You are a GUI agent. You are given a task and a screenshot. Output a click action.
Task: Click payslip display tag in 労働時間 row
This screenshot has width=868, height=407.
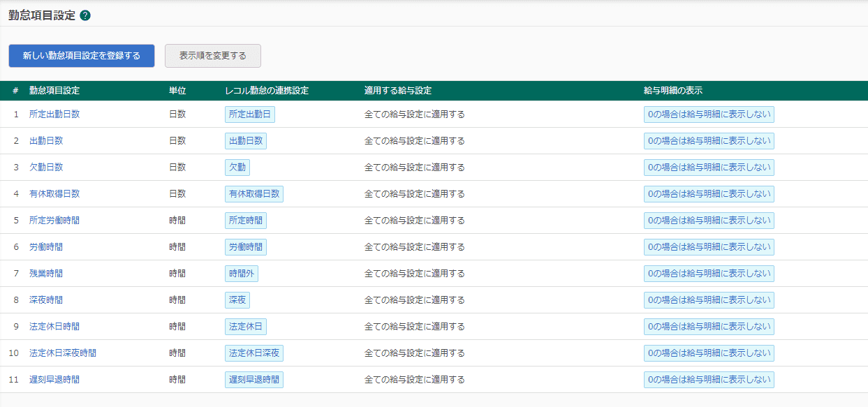(x=709, y=247)
